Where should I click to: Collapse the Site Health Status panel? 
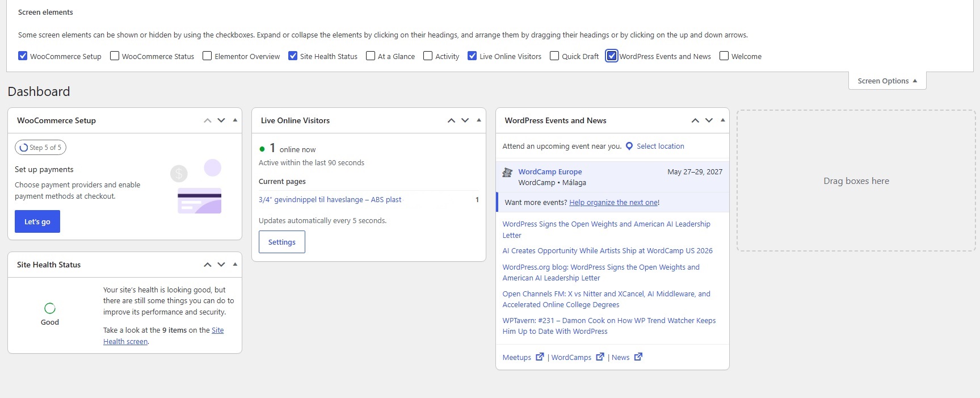[x=235, y=265]
